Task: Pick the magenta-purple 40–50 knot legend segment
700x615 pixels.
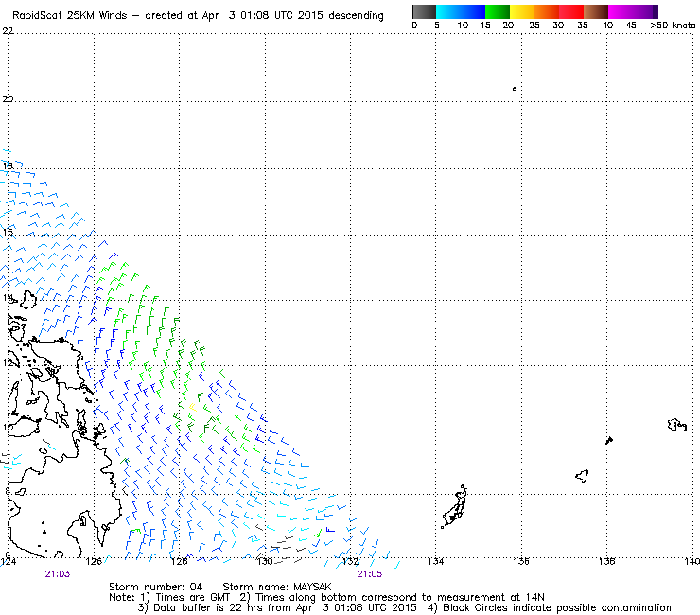Action: pos(633,11)
